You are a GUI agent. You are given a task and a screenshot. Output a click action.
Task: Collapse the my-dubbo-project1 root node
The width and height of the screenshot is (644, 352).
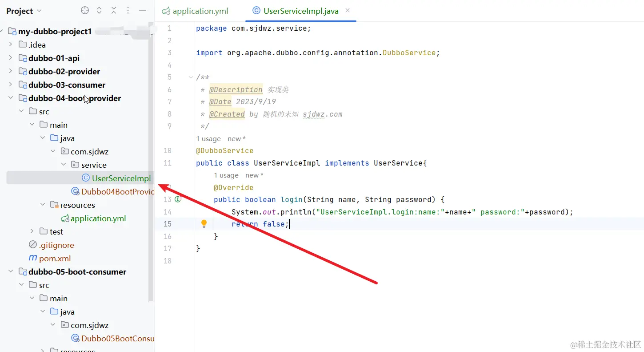click(x=2, y=32)
